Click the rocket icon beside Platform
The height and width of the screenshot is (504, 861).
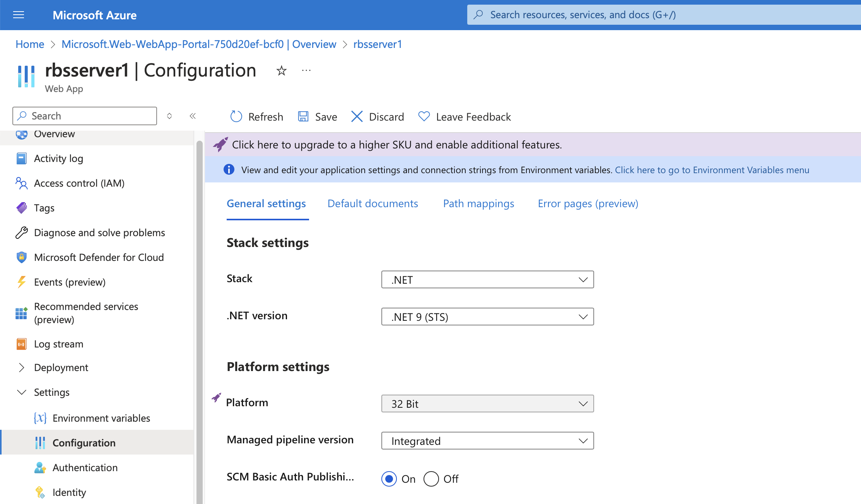click(x=216, y=398)
